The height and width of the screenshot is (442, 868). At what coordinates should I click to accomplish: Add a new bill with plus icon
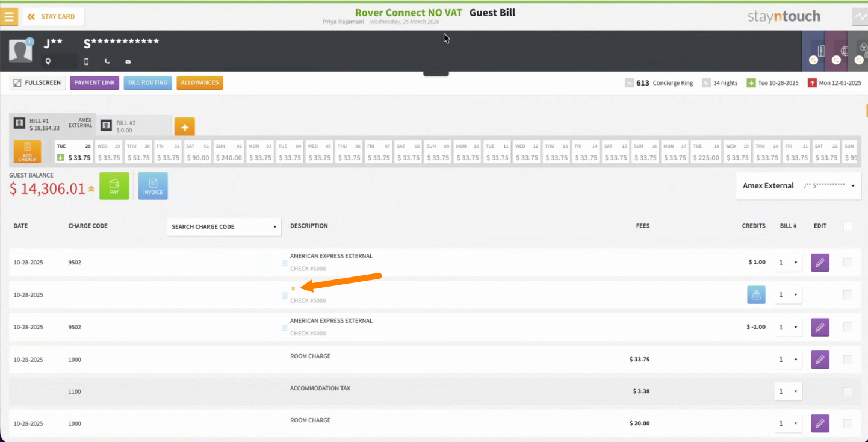pos(185,127)
